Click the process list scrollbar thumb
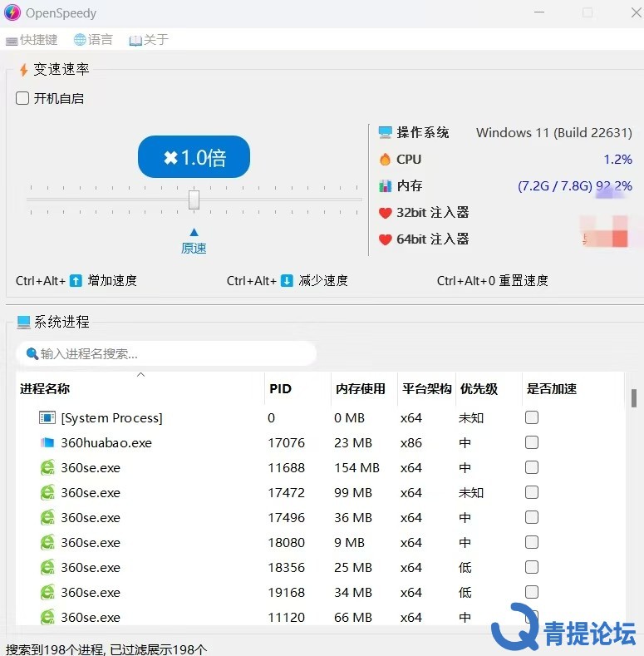 (634, 398)
